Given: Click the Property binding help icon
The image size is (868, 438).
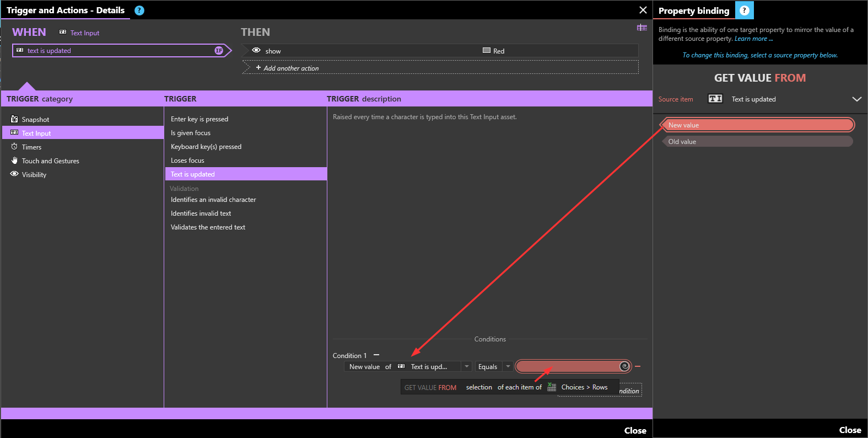Looking at the screenshot, I should 744,10.
